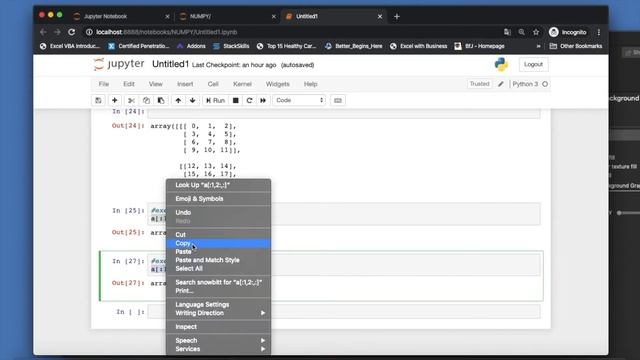Paste cells below toolbar icon

pos(161,100)
